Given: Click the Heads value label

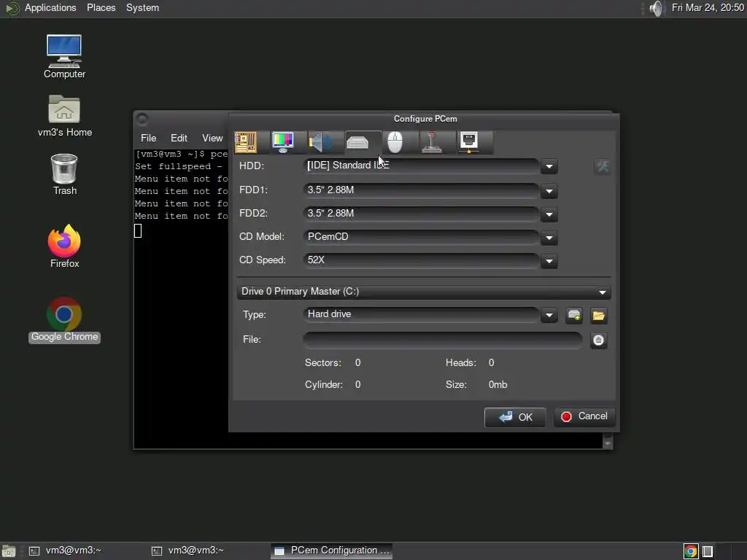Looking at the screenshot, I should point(491,363).
